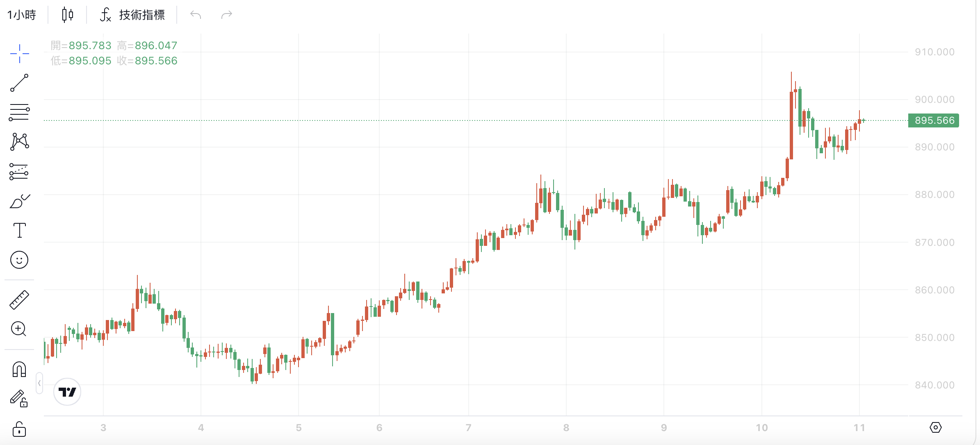Screen dimensions: 980x445
Task: Open the 技術指標 indicators menu
Action: pyautogui.click(x=132, y=15)
